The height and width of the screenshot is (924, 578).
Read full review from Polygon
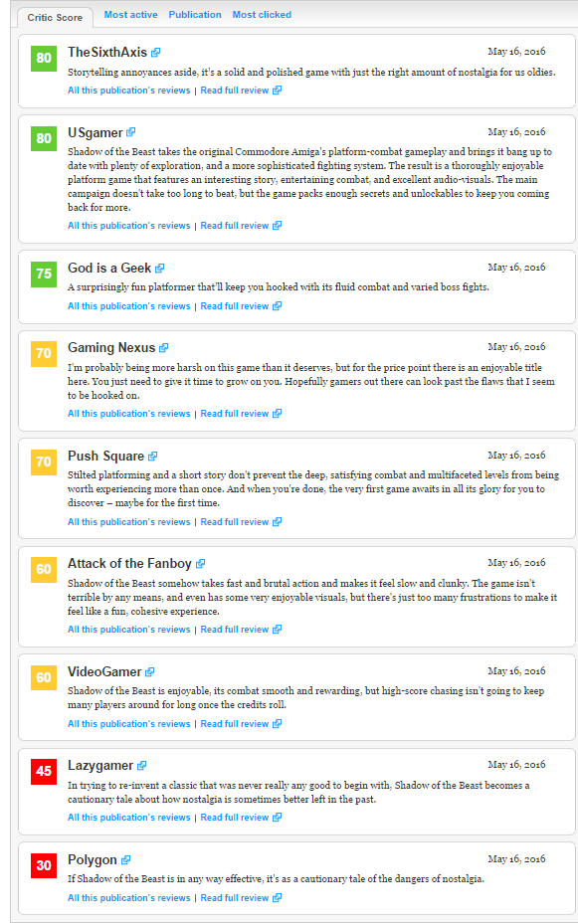[241, 897]
